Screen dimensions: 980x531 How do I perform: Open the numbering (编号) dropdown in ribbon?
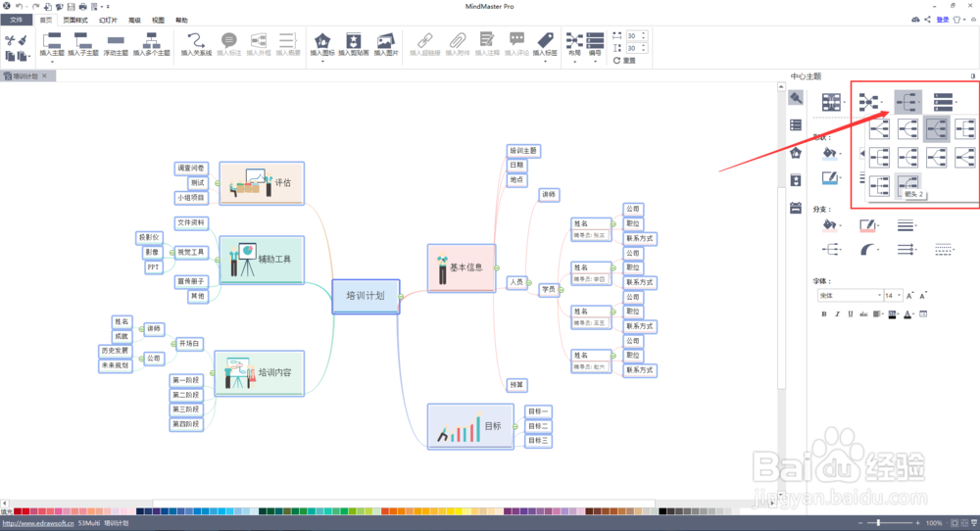[595, 47]
